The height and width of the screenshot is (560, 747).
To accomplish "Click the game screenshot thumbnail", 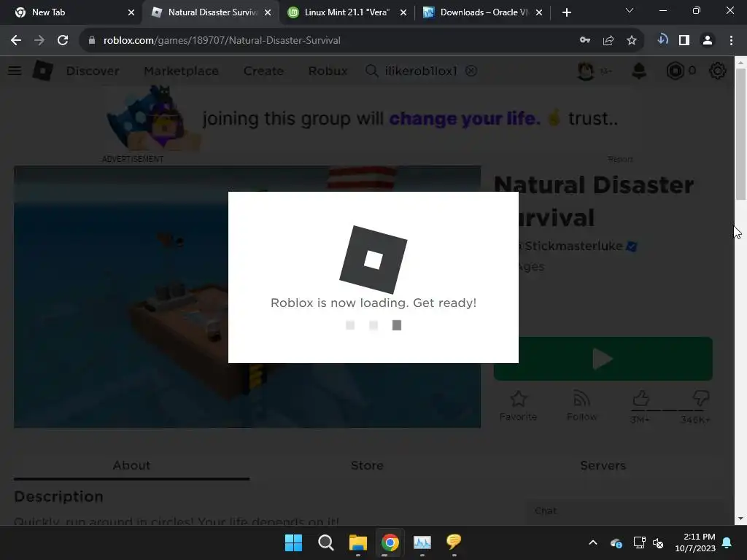I will tap(247, 297).
